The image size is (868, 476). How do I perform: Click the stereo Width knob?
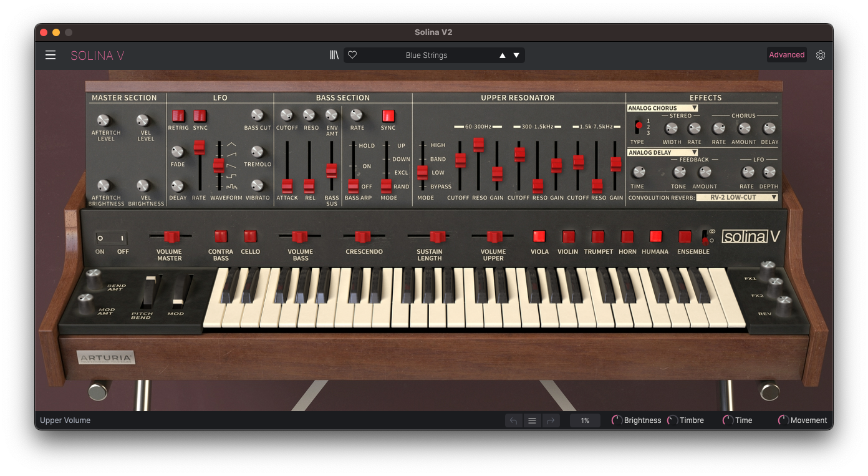tap(671, 129)
